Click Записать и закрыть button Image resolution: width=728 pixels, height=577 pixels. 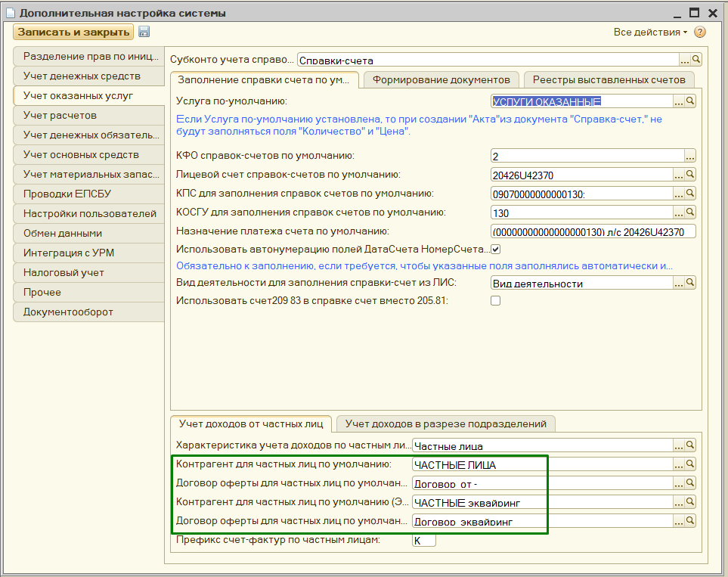[x=73, y=32]
